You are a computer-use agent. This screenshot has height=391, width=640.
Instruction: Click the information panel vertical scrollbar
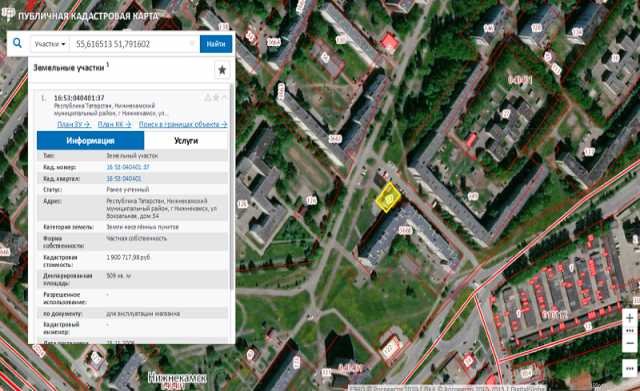(x=232, y=188)
